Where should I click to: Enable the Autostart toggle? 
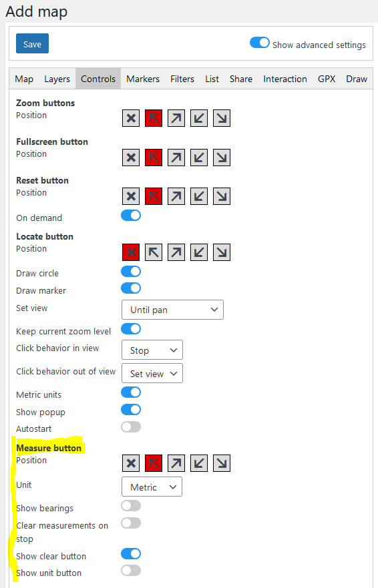click(x=131, y=426)
